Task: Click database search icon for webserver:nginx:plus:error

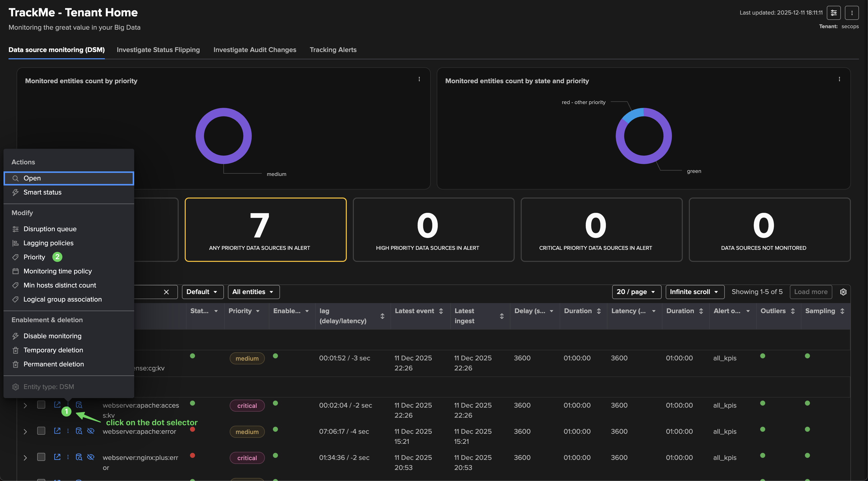Action: pos(79,457)
